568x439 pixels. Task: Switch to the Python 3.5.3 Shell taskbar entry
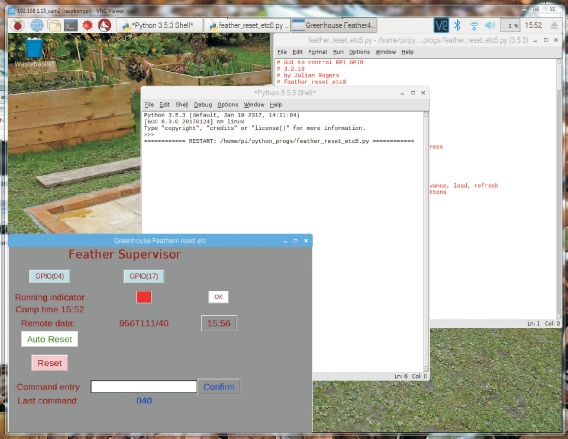(160, 25)
